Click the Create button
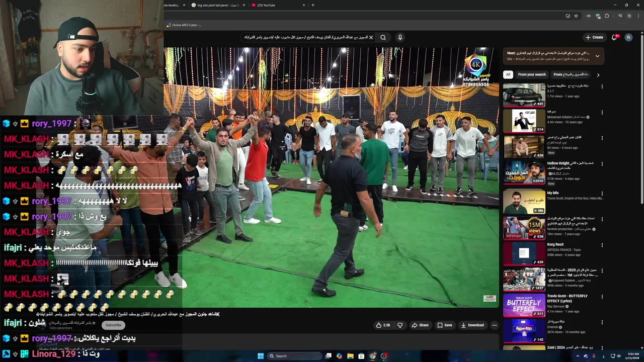 (594, 37)
